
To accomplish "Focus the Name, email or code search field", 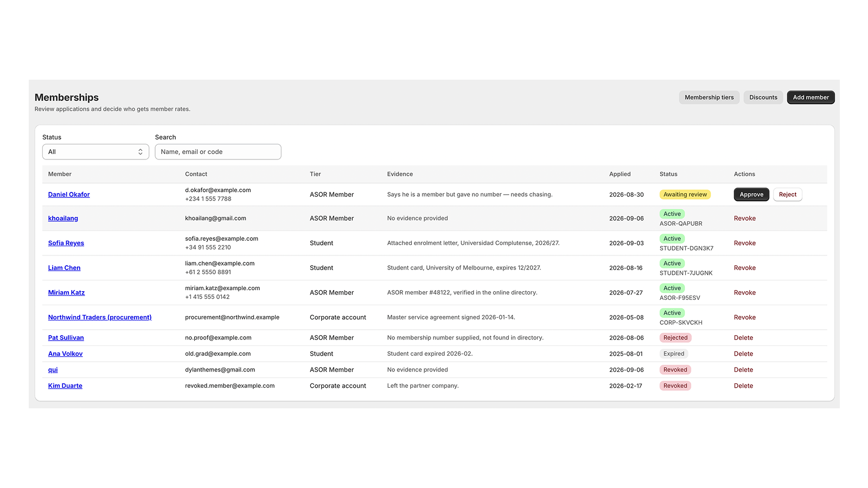I will pos(218,152).
